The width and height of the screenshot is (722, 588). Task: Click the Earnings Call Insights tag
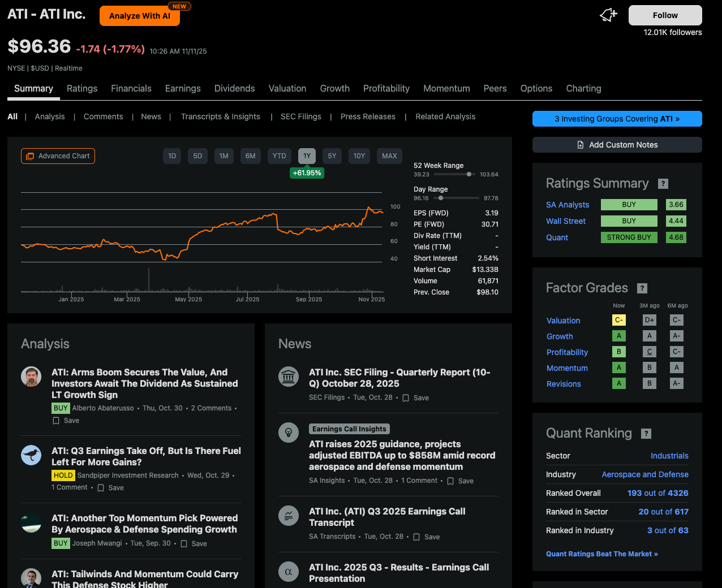349,429
